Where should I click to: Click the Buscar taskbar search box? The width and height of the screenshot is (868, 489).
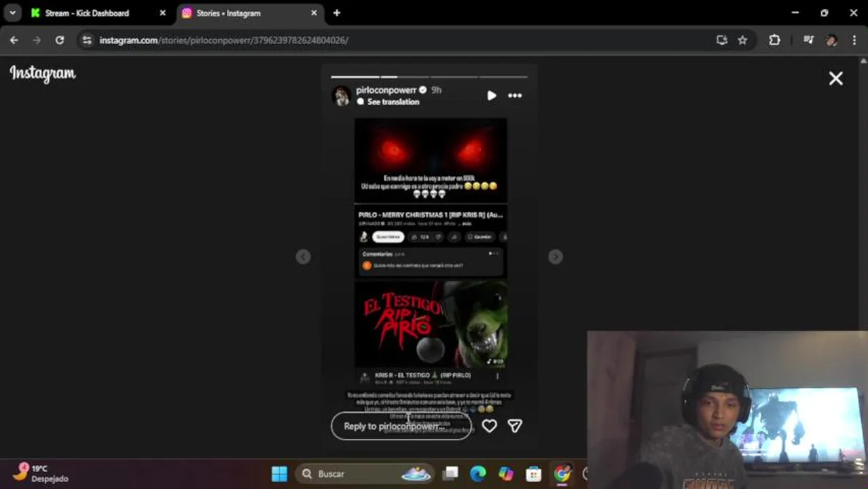(x=366, y=474)
